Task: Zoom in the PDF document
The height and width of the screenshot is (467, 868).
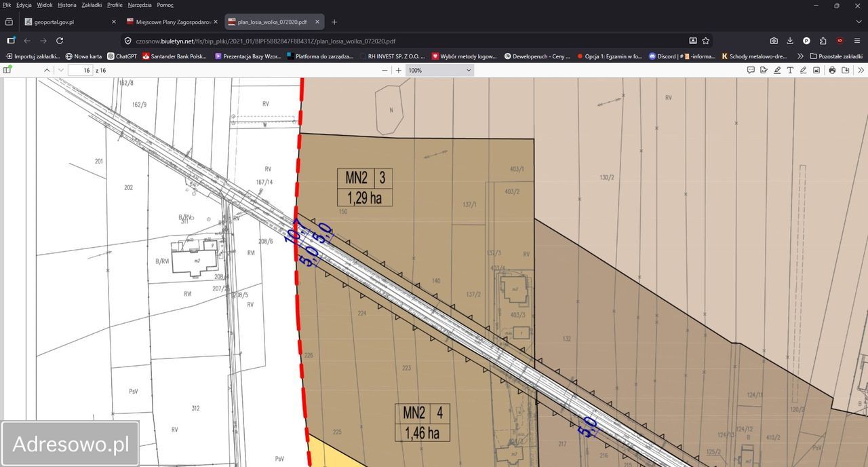Action: click(399, 70)
